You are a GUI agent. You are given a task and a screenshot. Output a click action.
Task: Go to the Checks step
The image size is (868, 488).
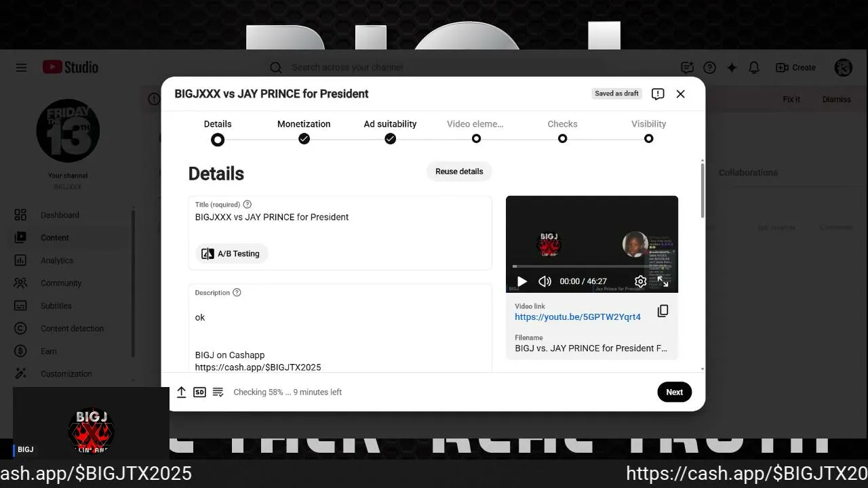point(562,131)
